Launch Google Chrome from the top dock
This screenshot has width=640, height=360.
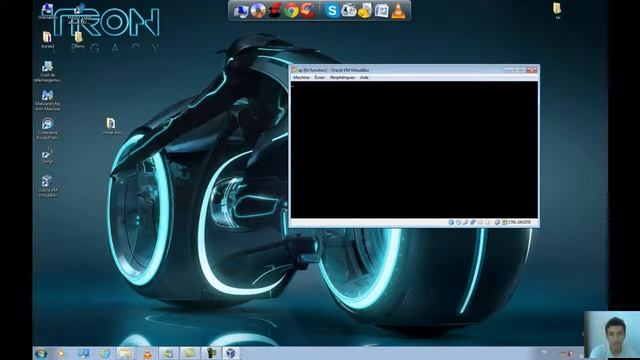point(291,11)
